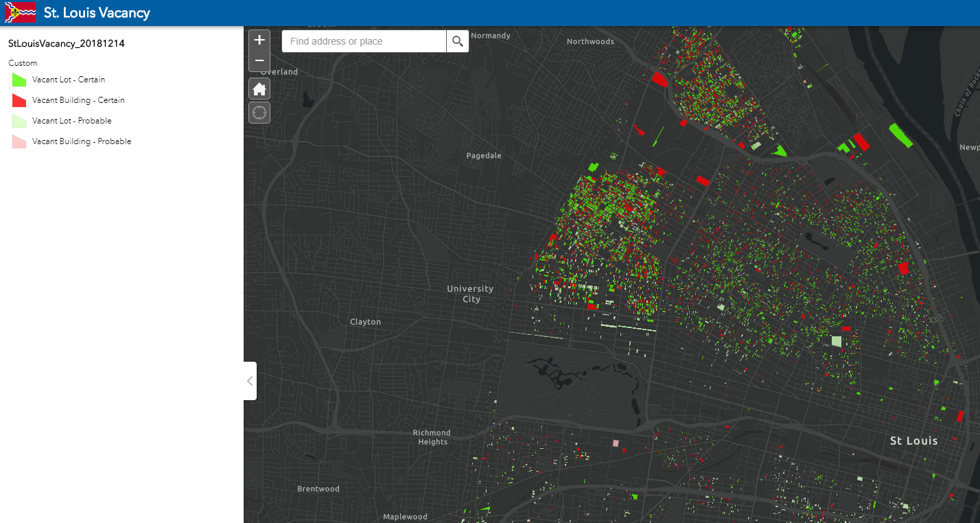Click the St. Louis flag logo

(x=20, y=12)
